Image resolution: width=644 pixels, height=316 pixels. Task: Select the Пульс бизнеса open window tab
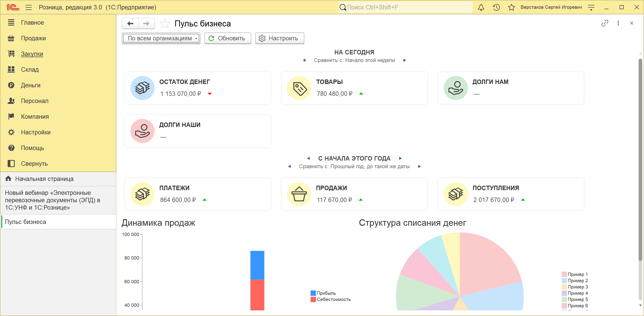click(x=58, y=222)
